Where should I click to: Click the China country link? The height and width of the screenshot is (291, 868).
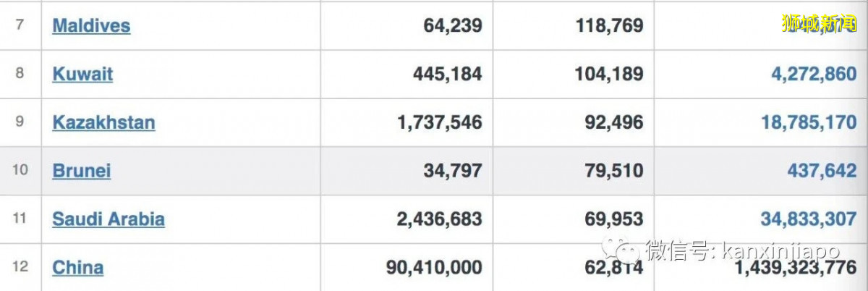[x=77, y=268]
